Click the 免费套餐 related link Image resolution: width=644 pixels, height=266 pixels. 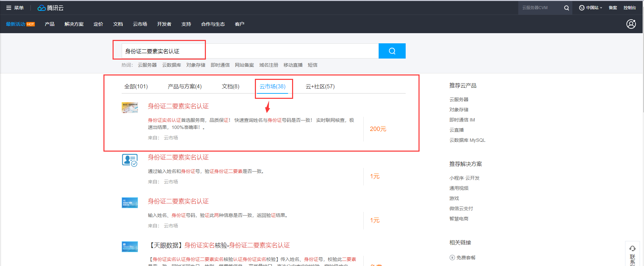tap(466, 258)
